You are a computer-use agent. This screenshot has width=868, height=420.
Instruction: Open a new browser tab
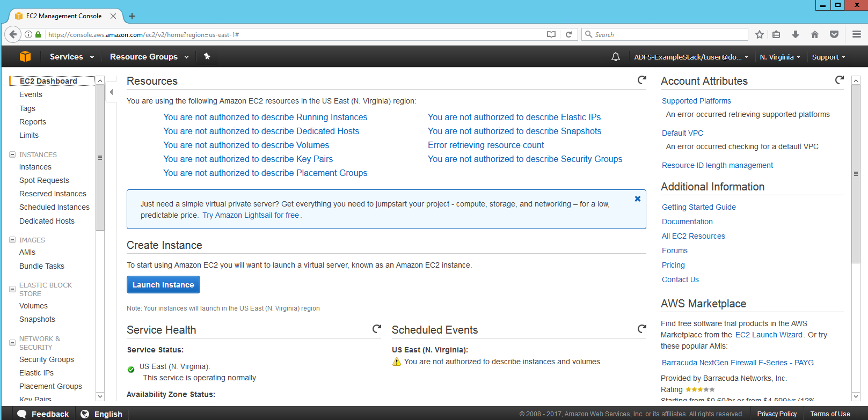click(x=132, y=16)
